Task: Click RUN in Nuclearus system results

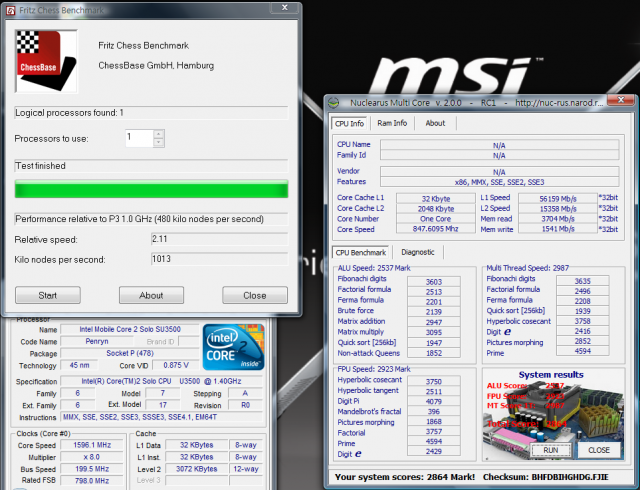Action: point(551,450)
